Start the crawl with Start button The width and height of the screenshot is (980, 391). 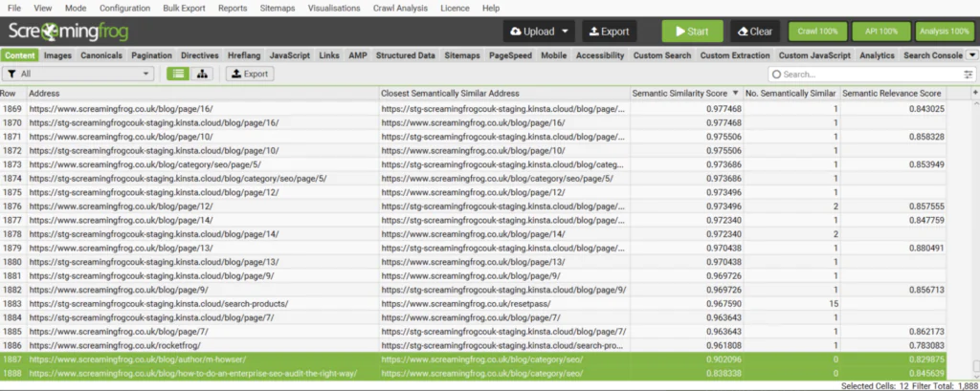[x=693, y=32]
